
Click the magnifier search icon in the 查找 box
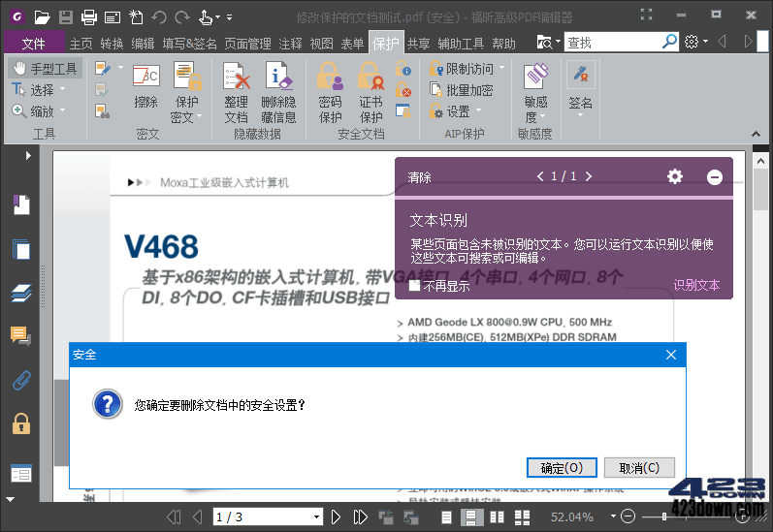pos(669,42)
